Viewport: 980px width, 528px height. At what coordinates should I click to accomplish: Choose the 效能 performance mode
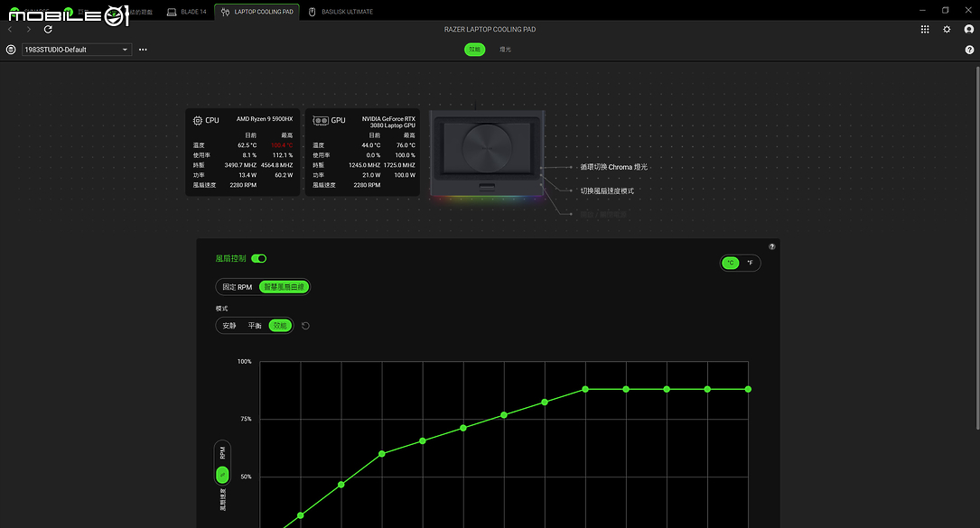pyautogui.click(x=280, y=326)
